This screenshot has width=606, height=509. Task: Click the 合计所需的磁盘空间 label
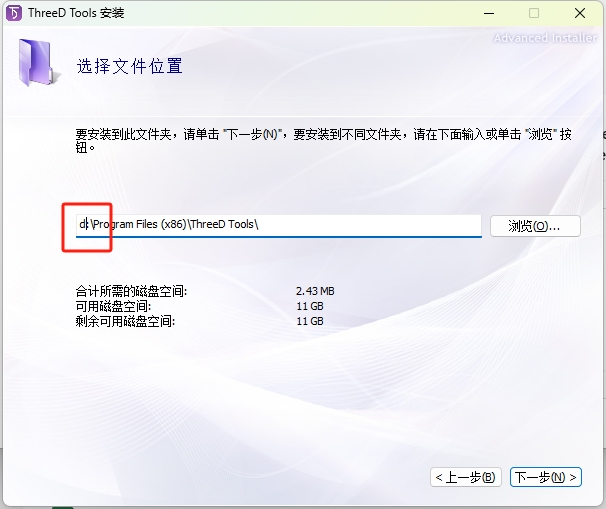click(131, 291)
